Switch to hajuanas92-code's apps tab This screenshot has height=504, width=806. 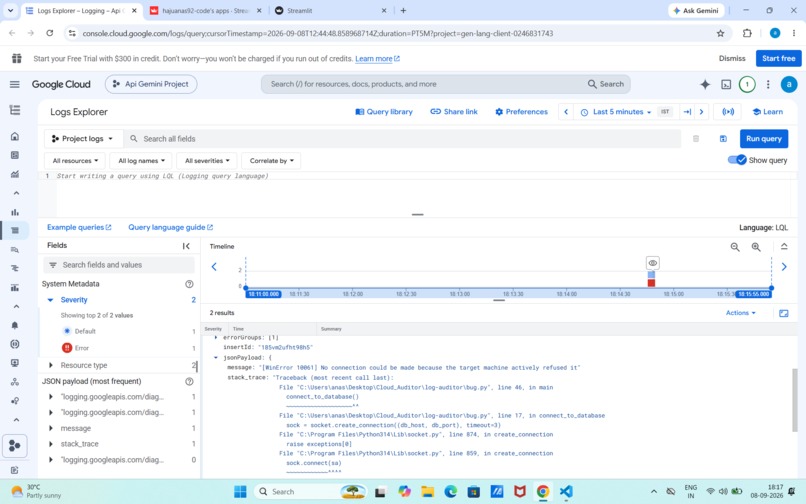pos(205,10)
